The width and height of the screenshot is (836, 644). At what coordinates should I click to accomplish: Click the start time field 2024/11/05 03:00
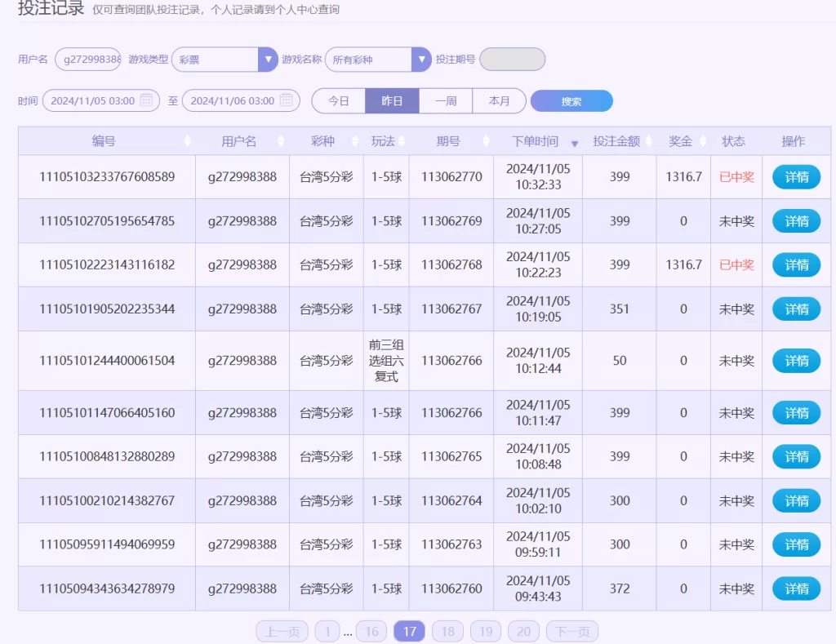click(x=101, y=100)
